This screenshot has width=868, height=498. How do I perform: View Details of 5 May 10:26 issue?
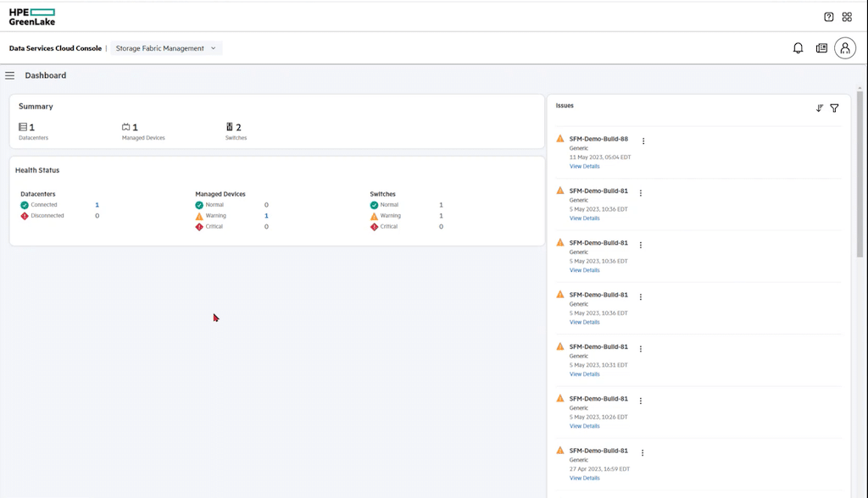(x=585, y=426)
